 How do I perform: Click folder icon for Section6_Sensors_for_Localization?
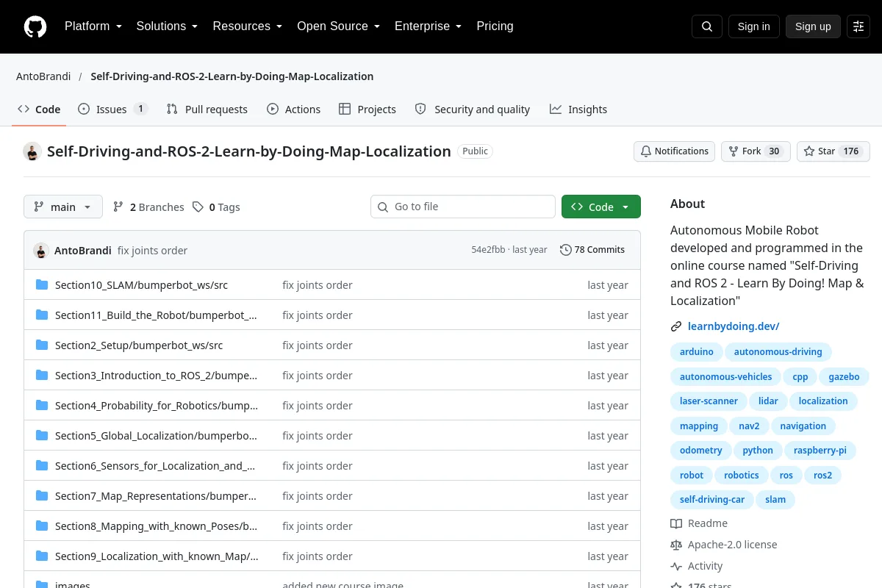tap(42, 465)
